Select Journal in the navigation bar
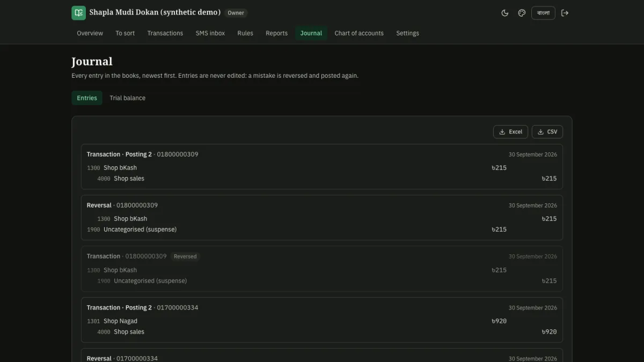 (x=311, y=33)
